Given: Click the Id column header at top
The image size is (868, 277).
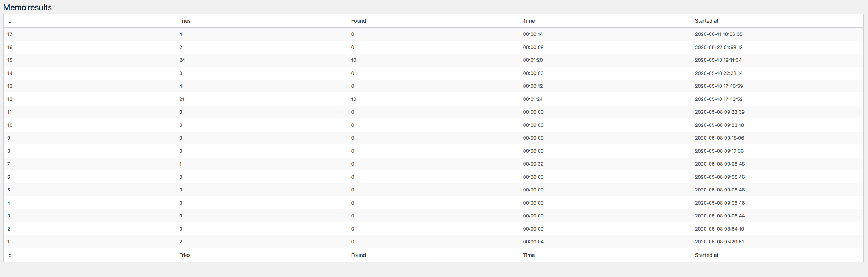Looking at the screenshot, I should point(9,21).
